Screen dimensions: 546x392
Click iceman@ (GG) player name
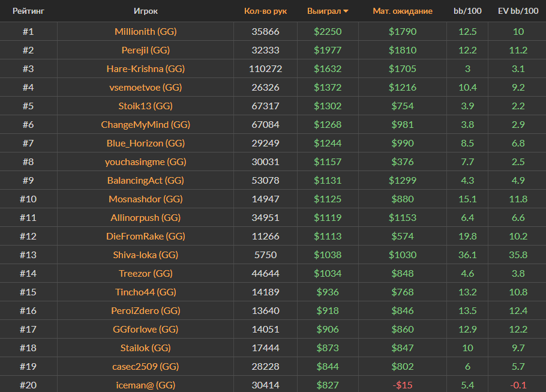pos(146,385)
